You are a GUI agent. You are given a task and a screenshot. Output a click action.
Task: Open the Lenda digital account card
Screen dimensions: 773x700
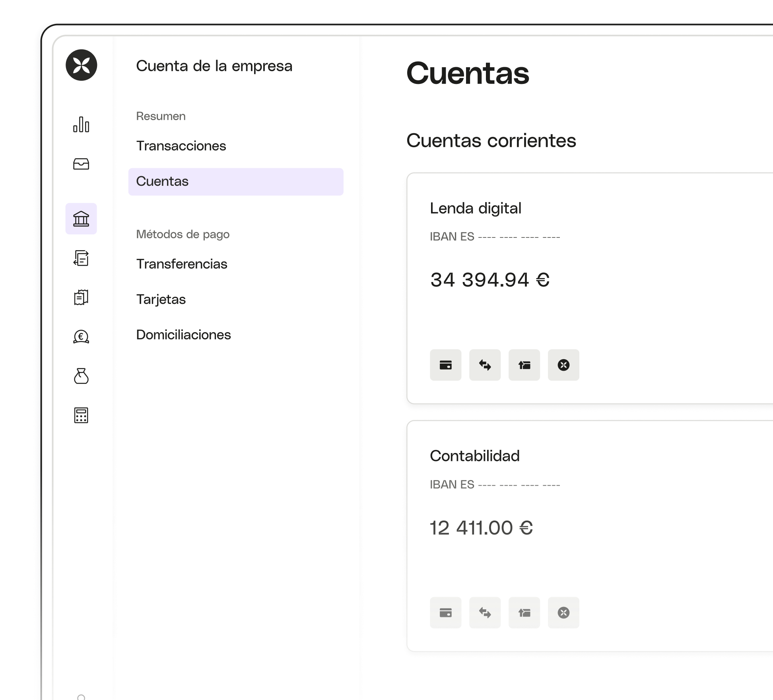(x=590, y=288)
